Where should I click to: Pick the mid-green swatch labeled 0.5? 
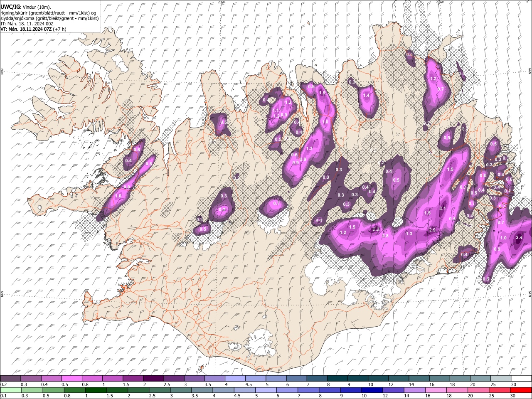(x=53, y=390)
